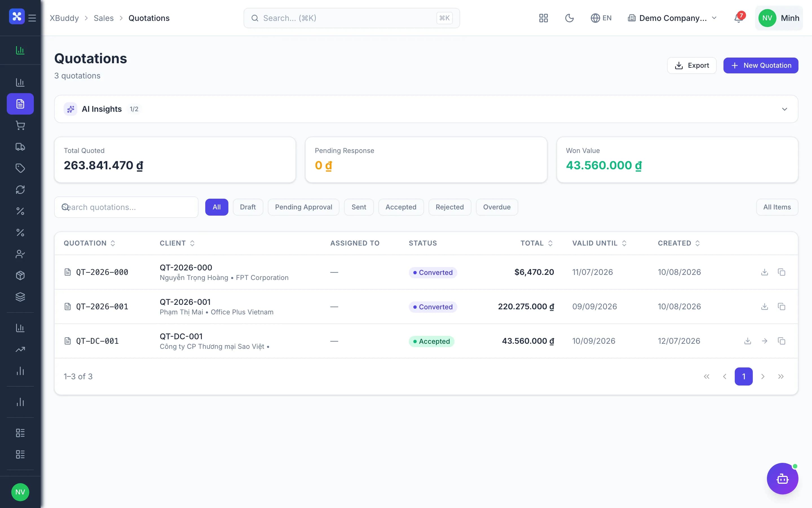The image size is (812, 508).
Task: Click the AI Insights sparkle icon
Action: (70, 109)
